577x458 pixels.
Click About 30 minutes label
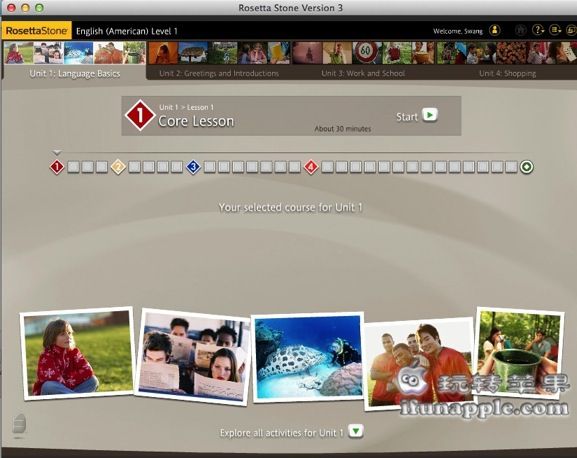(x=343, y=129)
